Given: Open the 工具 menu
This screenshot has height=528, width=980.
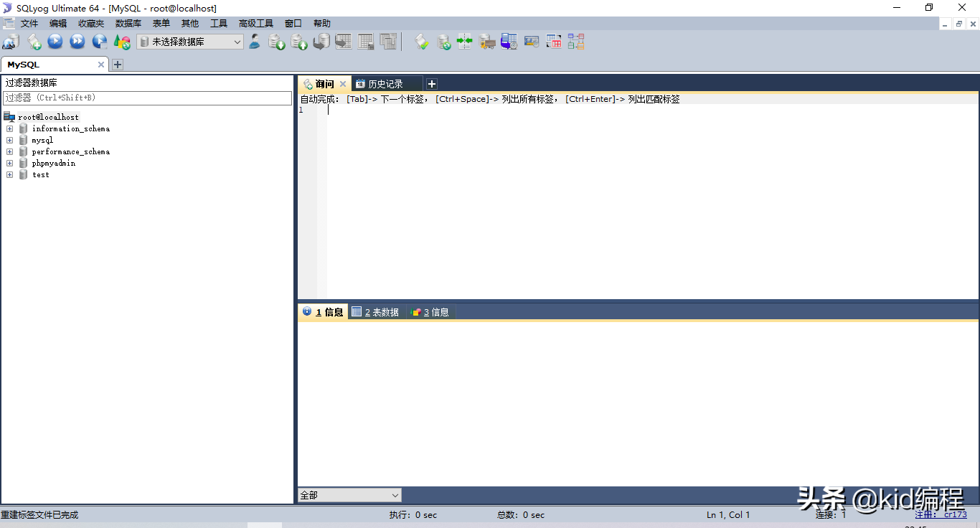Looking at the screenshot, I should pyautogui.click(x=219, y=23).
